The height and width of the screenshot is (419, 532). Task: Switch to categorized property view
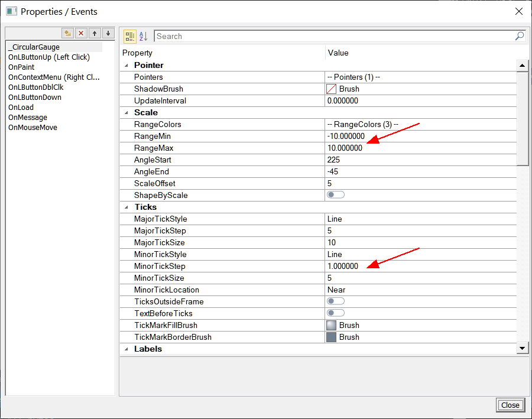(x=129, y=36)
